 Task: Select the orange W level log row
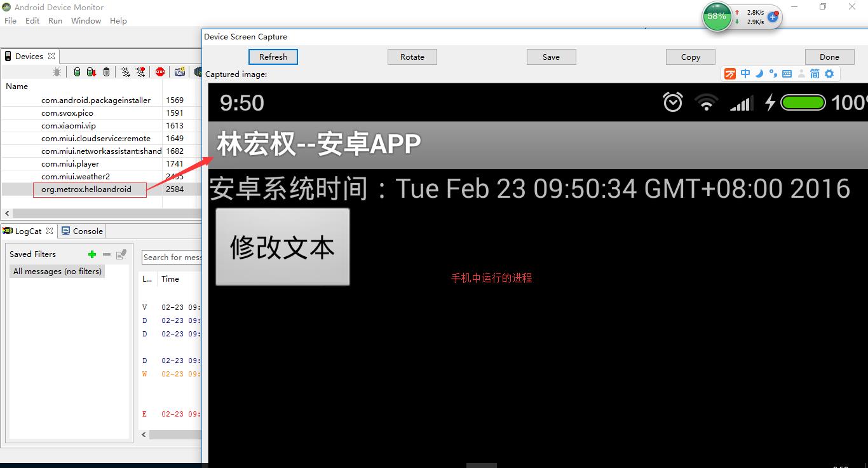pyautogui.click(x=170, y=374)
